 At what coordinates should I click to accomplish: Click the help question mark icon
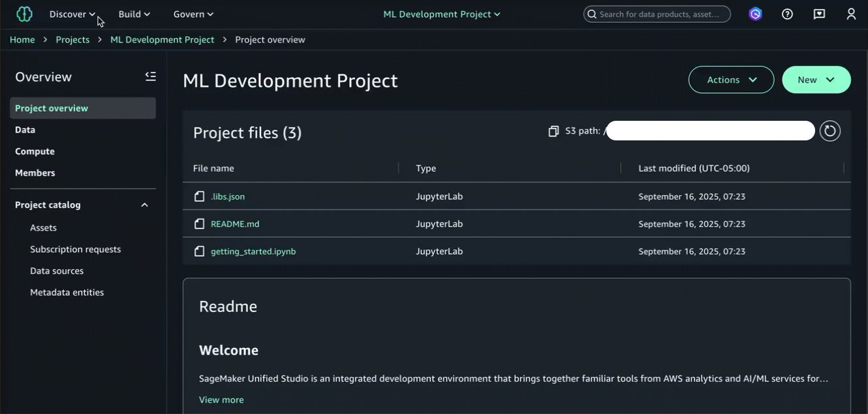[x=787, y=14]
